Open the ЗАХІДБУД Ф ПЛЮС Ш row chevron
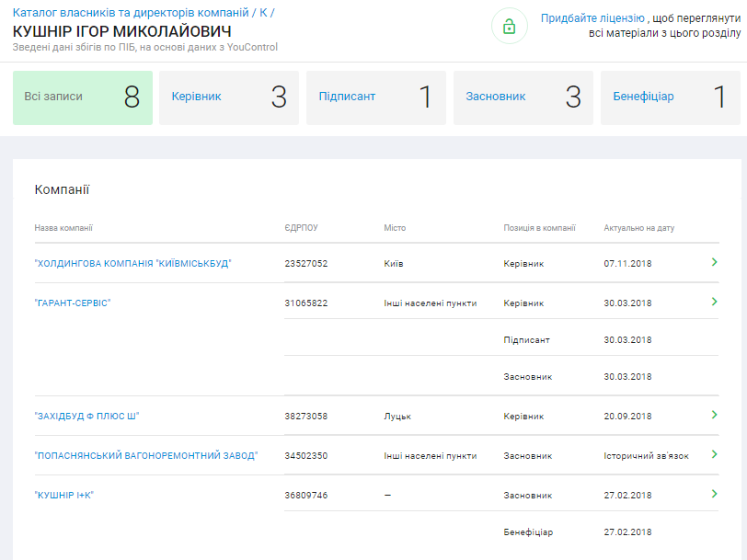 (x=714, y=416)
